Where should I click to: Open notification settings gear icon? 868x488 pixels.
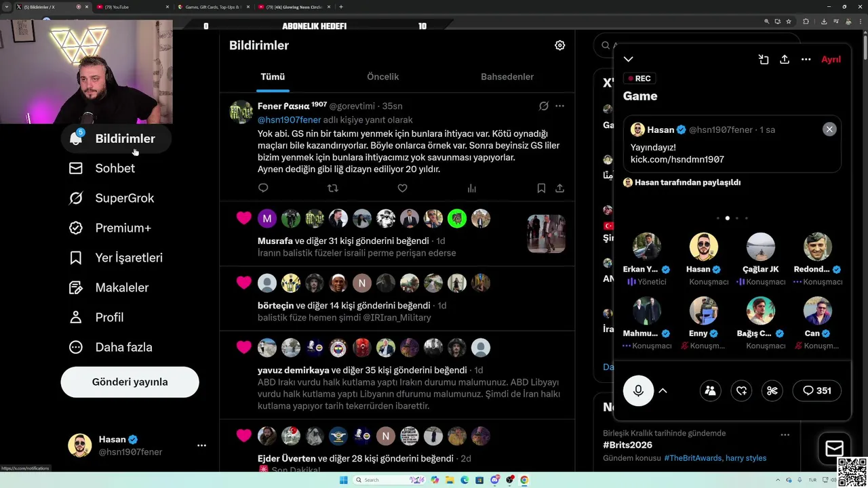point(559,45)
